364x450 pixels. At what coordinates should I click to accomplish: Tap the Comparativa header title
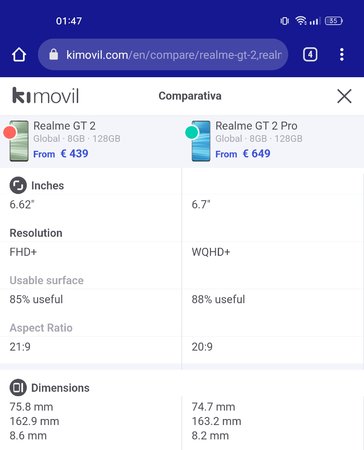(190, 96)
